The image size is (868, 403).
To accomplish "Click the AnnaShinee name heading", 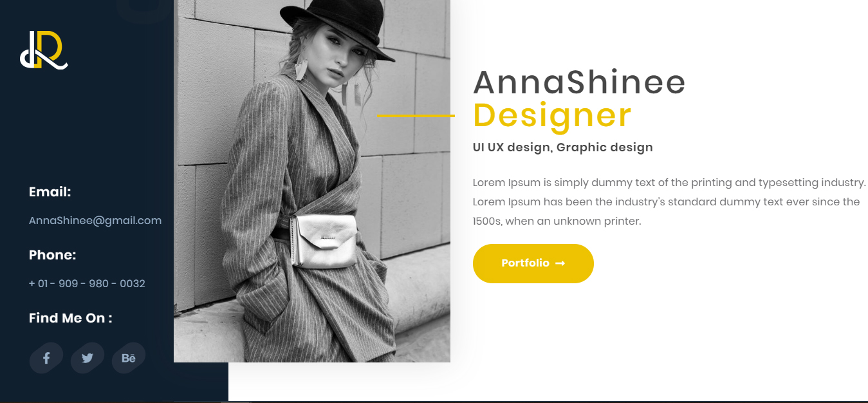I will (x=579, y=82).
